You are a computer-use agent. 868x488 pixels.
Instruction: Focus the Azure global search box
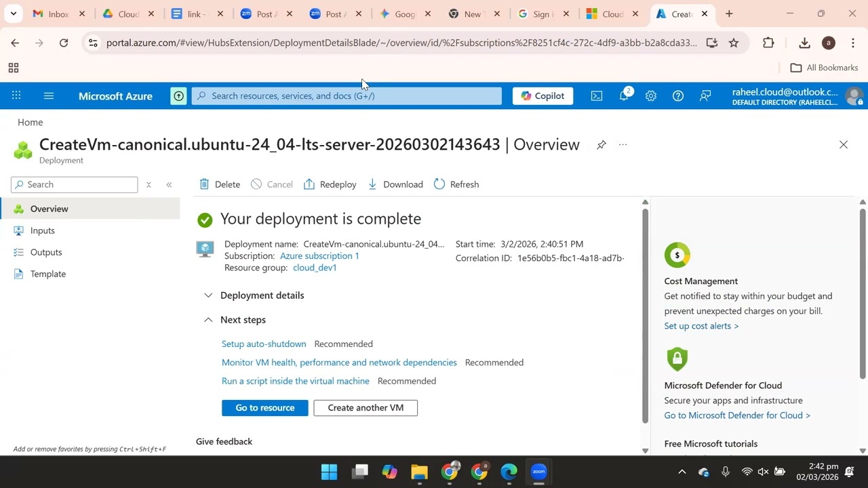347,96
